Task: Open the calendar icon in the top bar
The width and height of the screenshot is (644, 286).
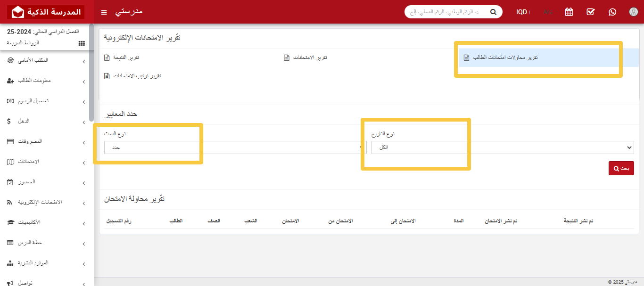Action: (x=569, y=12)
